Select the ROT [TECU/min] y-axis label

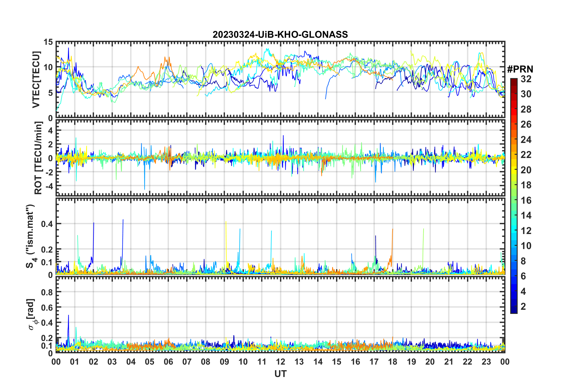38,158
